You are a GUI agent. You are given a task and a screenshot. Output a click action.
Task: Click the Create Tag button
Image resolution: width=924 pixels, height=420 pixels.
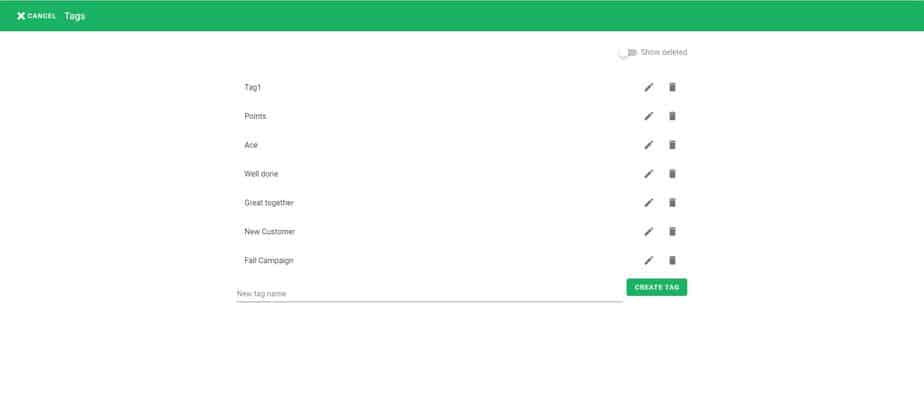[656, 287]
